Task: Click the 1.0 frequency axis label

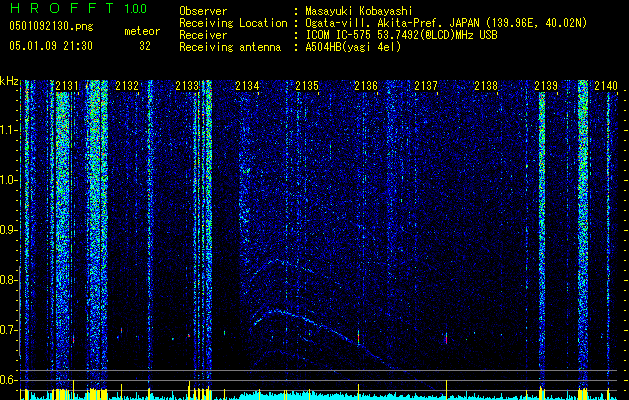Action: 9,180
